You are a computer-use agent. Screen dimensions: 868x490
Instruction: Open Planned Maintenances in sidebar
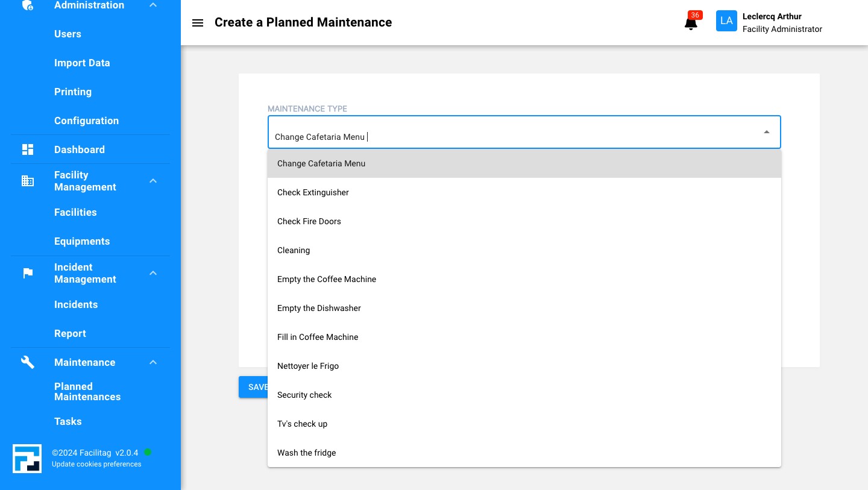pos(87,392)
